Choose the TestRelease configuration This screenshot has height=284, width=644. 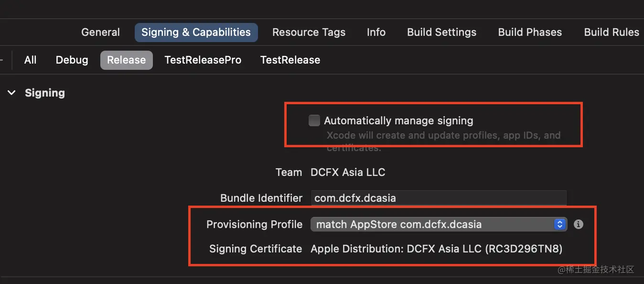coord(290,60)
